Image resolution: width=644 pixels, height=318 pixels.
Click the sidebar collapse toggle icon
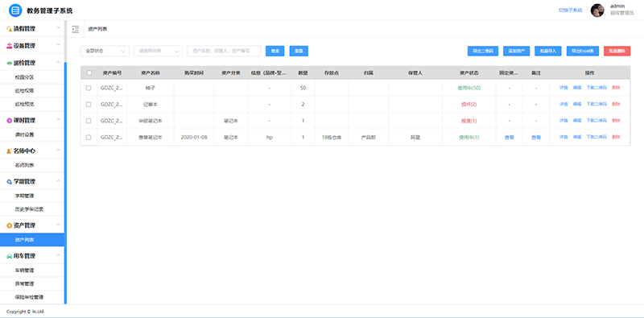click(75, 29)
